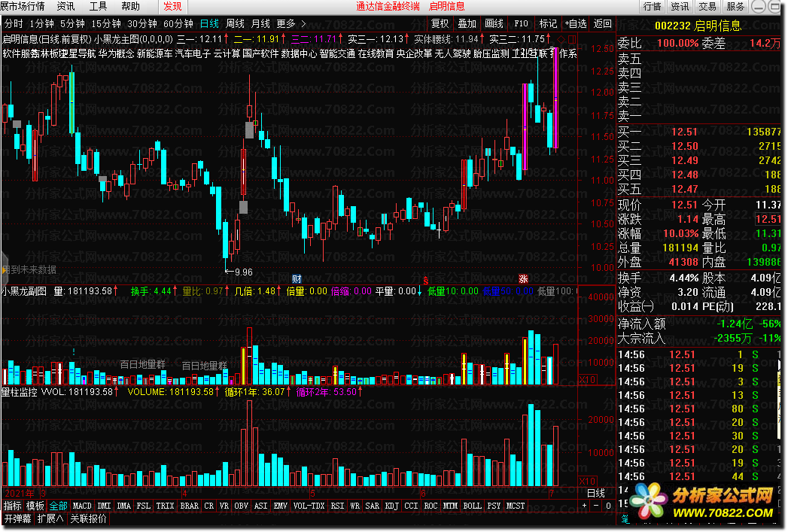Select the 模板 tab at the bottom
This screenshot has width=788, height=532.
(35, 506)
